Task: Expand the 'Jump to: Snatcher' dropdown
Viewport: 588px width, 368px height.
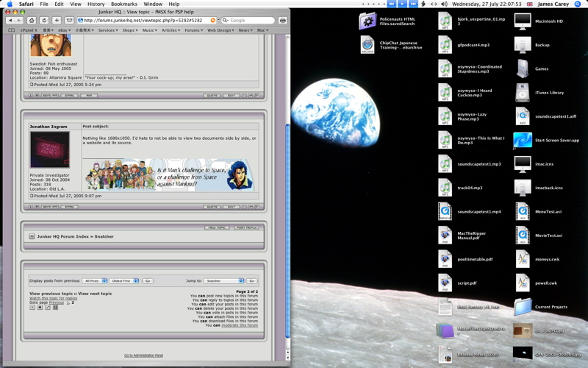Action: coord(223,280)
